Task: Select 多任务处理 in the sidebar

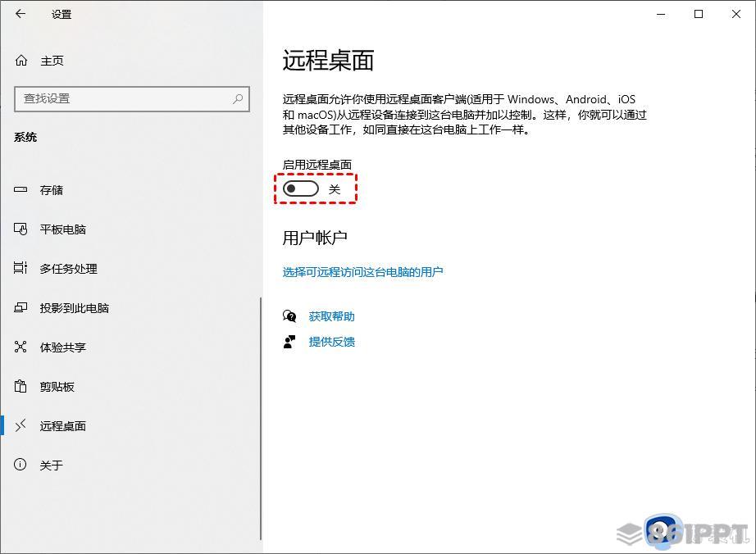Action: tap(68, 268)
